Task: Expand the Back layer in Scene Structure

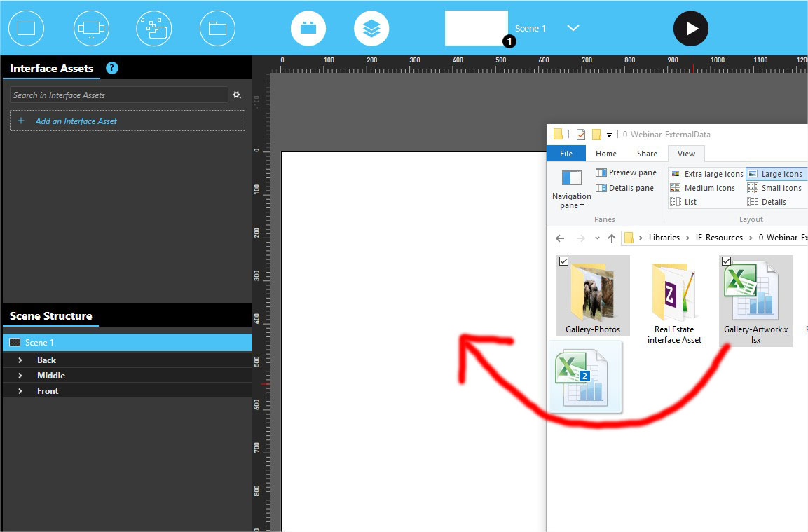Action: click(x=20, y=360)
